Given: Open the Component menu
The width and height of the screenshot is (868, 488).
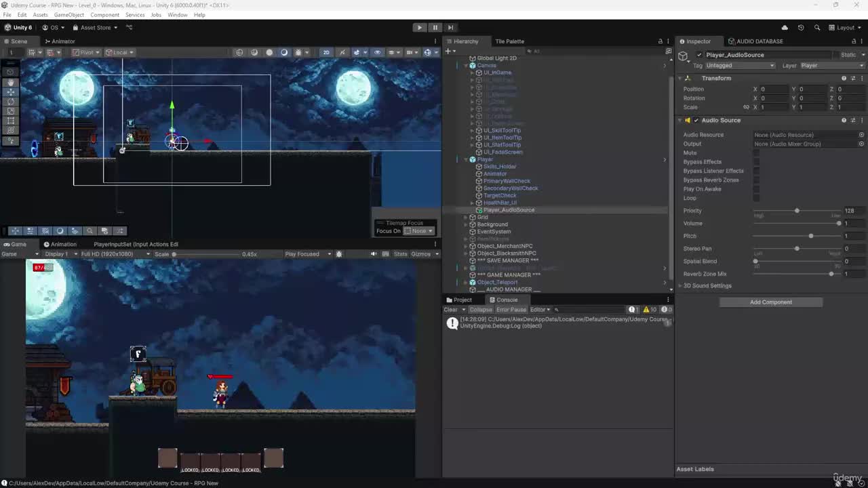Looking at the screenshot, I should [104, 15].
